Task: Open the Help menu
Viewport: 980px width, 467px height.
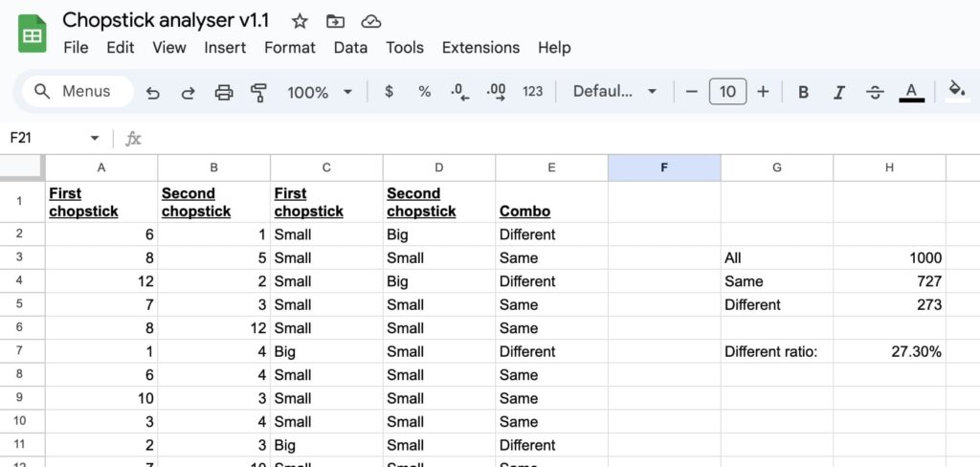Action: [x=554, y=48]
